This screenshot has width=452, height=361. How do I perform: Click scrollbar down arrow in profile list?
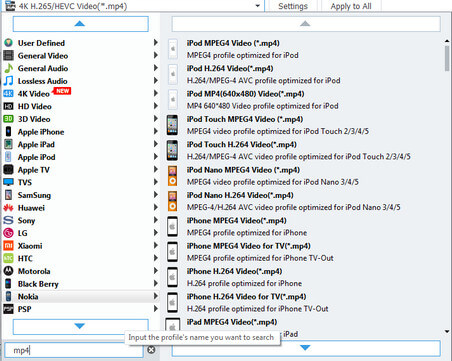coord(447,331)
